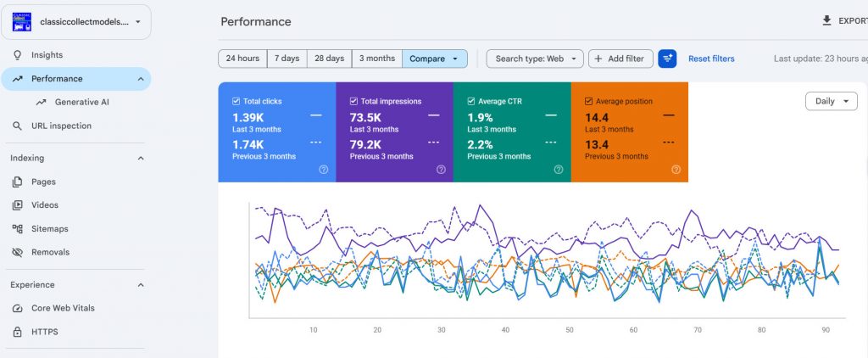Click help icon on Total clicks card
Viewport: 868px width, 358px height.
[x=323, y=170]
